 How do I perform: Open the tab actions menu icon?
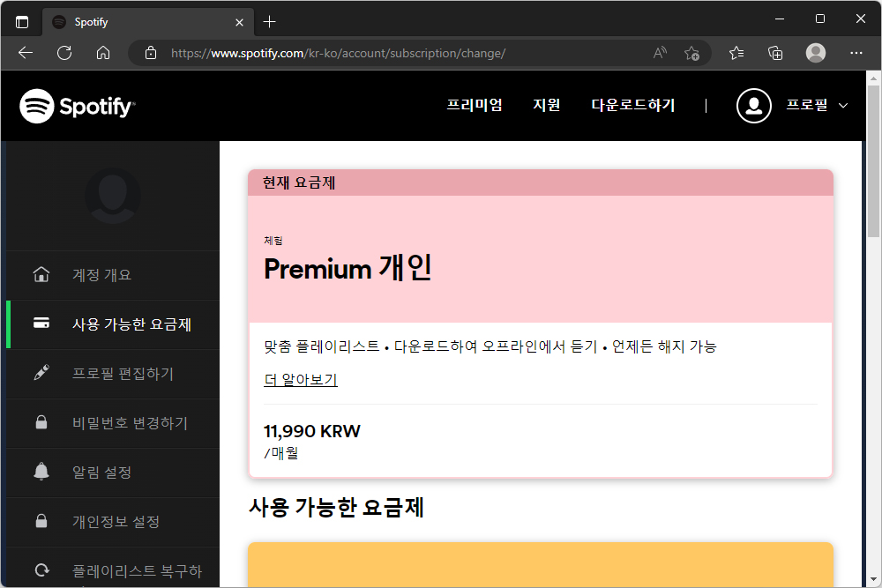tap(22, 22)
